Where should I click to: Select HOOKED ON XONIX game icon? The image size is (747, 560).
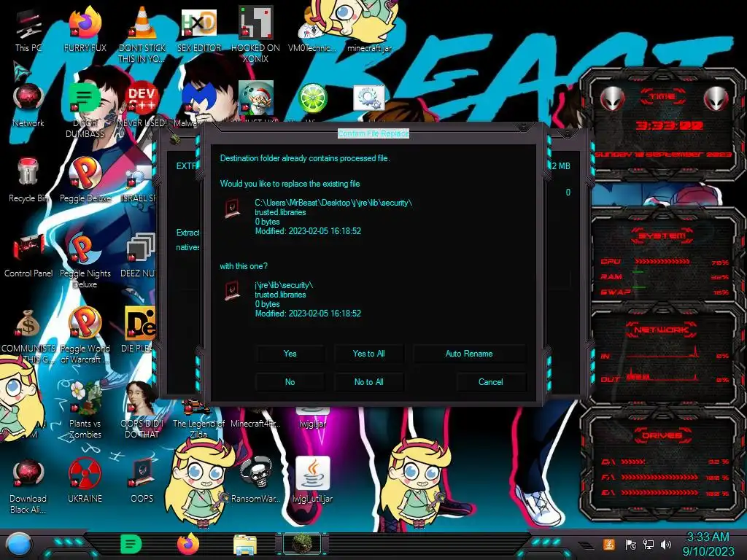click(255, 34)
